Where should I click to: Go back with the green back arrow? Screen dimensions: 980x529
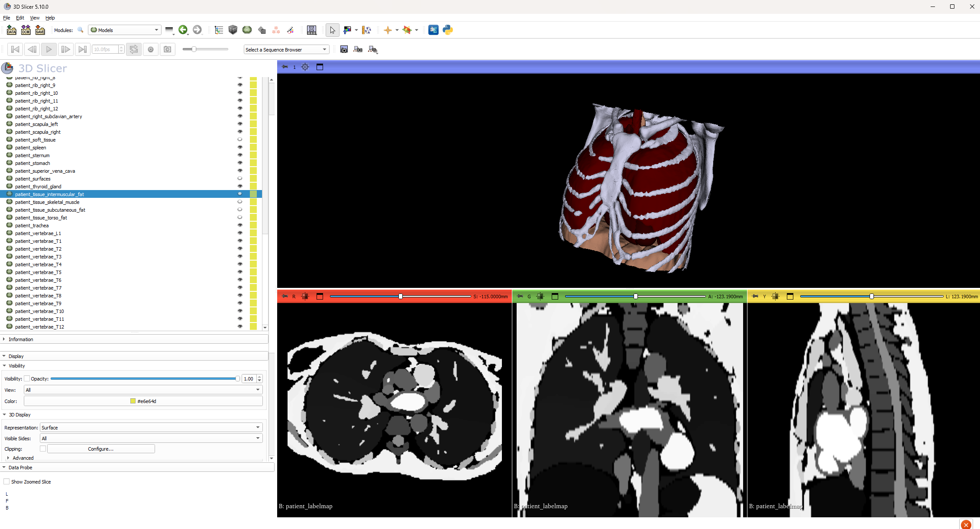point(183,29)
